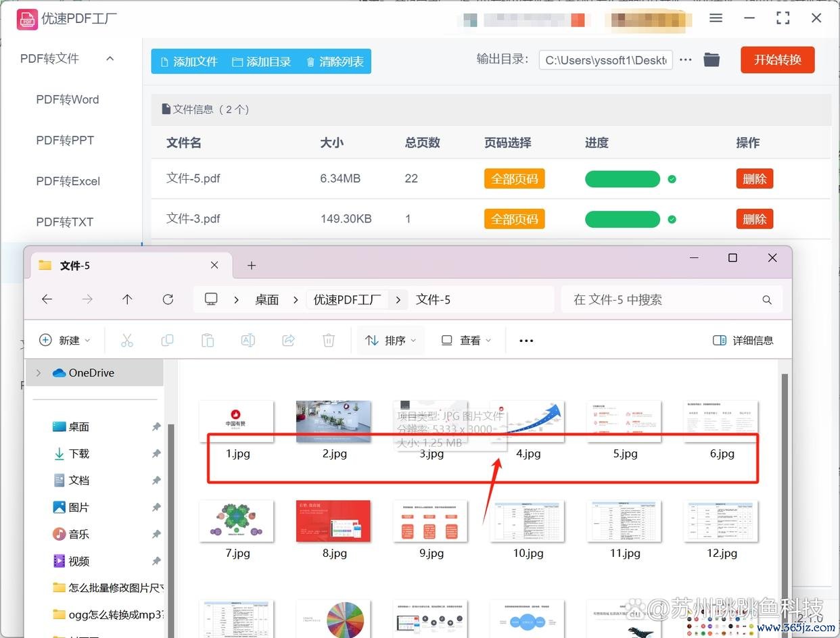Viewport: 840px width, 638px height.
Task: Click 全部页码 for 文件-3.pdf
Action: coord(514,219)
